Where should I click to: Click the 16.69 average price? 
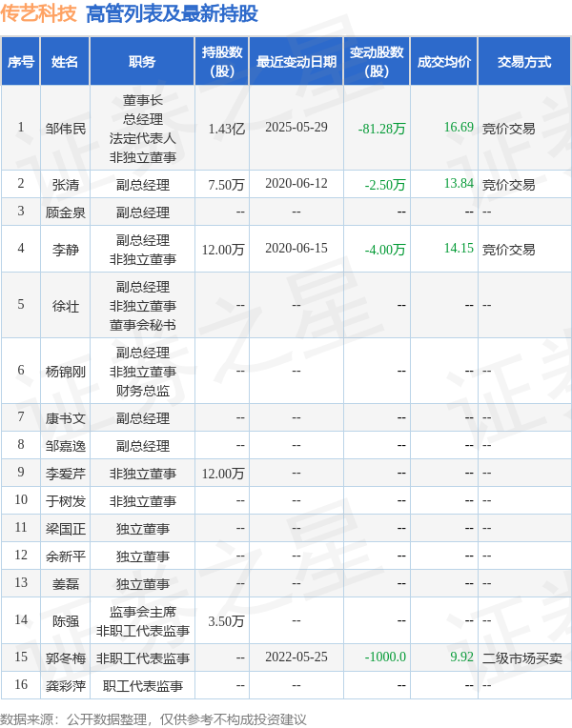pos(459,128)
